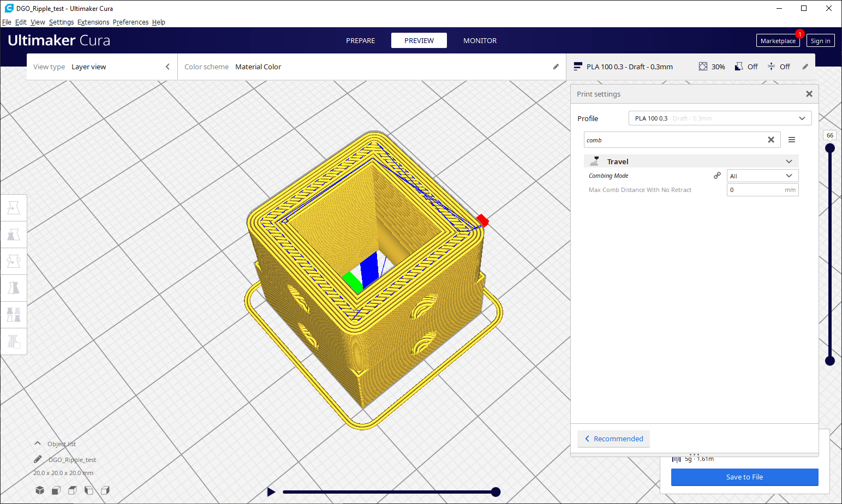Screen dimensions: 842x504
Task: Collapse the Travel settings category
Action: click(x=789, y=161)
